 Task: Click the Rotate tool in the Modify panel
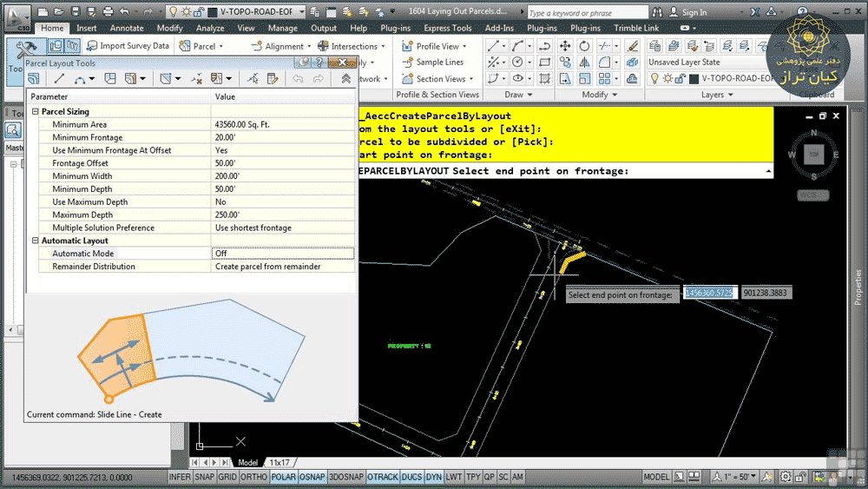click(584, 46)
